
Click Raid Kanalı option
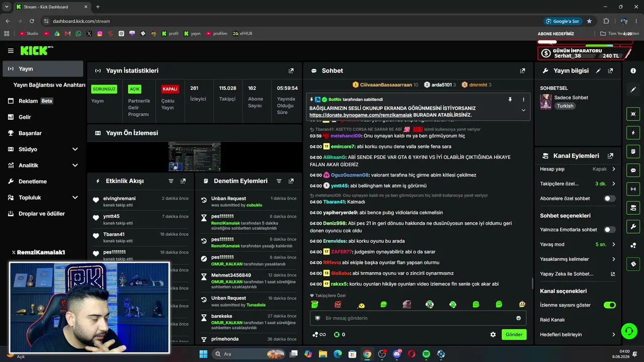[552, 320]
